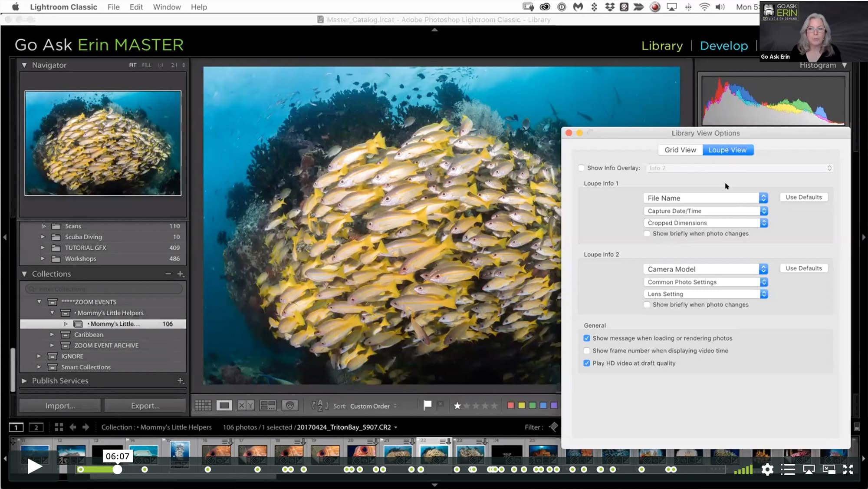Viewport: 868px width, 489px height.
Task: Open File Name dropdown in Loupe Info 1
Action: [705, 198]
